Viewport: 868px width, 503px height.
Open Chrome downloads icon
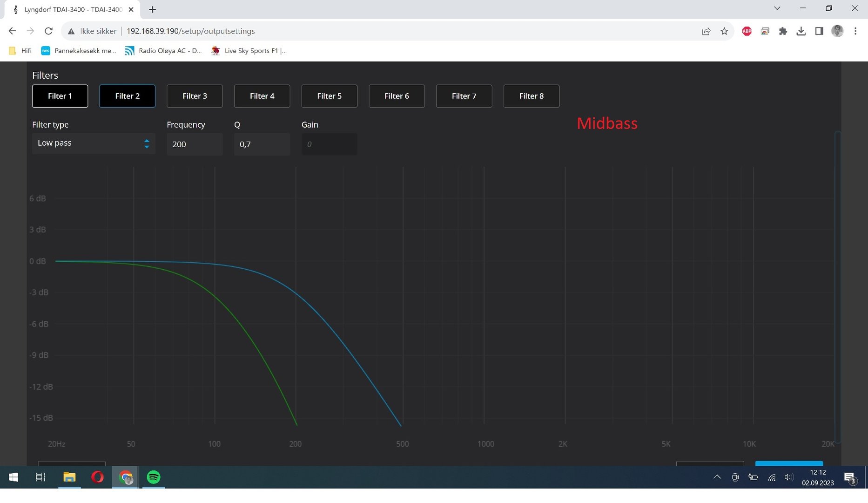[801, 31]
